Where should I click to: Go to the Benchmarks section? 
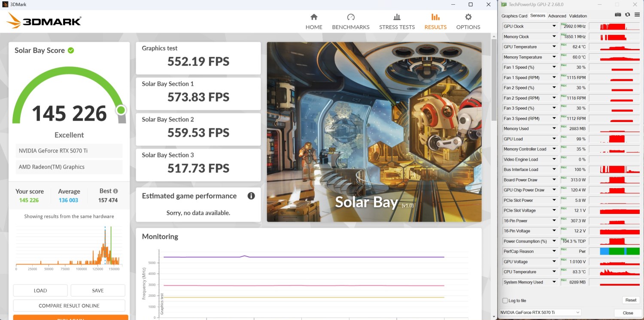(x=350, y=21)
